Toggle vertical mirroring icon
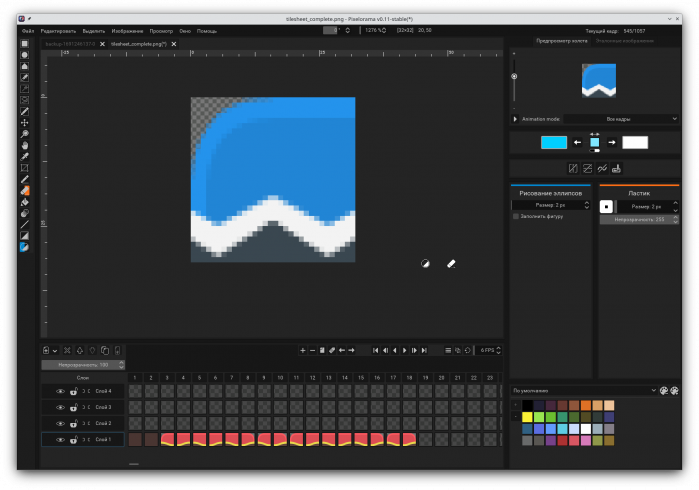This screenshot has height=490, width=699. (x=588, y=169)
